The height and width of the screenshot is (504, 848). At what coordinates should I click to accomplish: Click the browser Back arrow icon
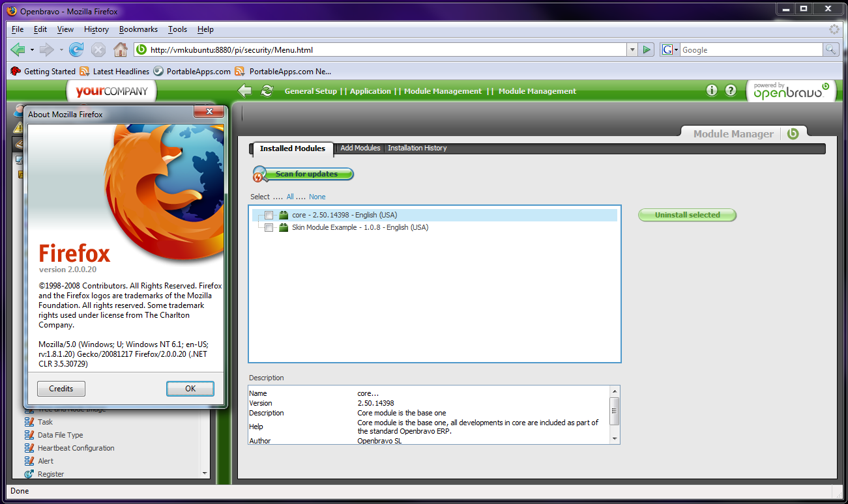(18, 49)
